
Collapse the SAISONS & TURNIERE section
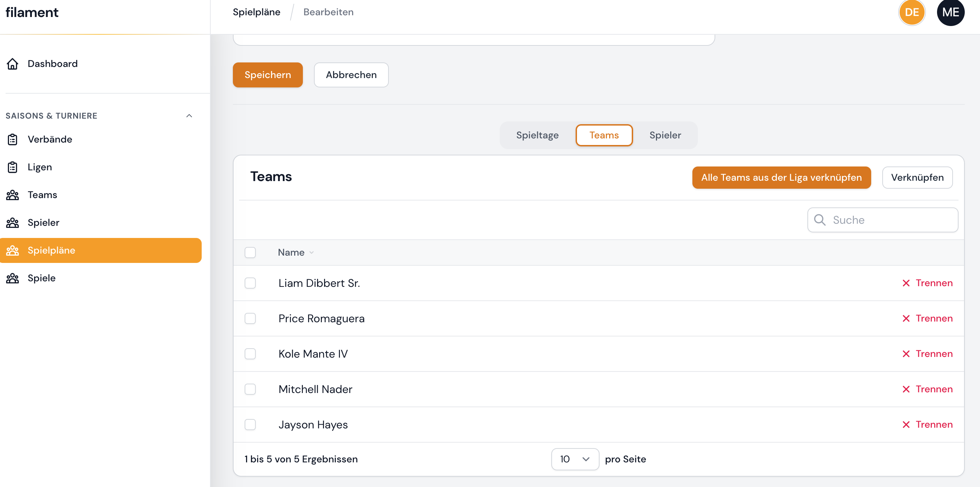pyautogui.click(x=189, y=116)
